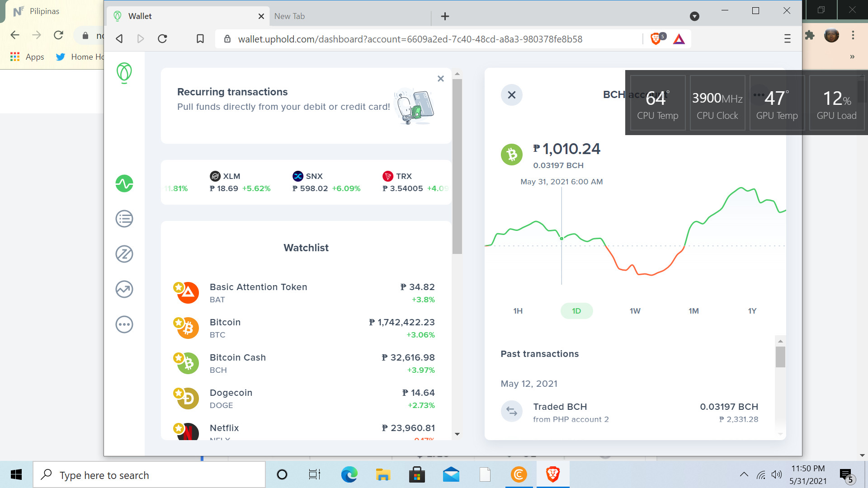
Task: Open Brave Shields lion icon
Action: (656, 39)
